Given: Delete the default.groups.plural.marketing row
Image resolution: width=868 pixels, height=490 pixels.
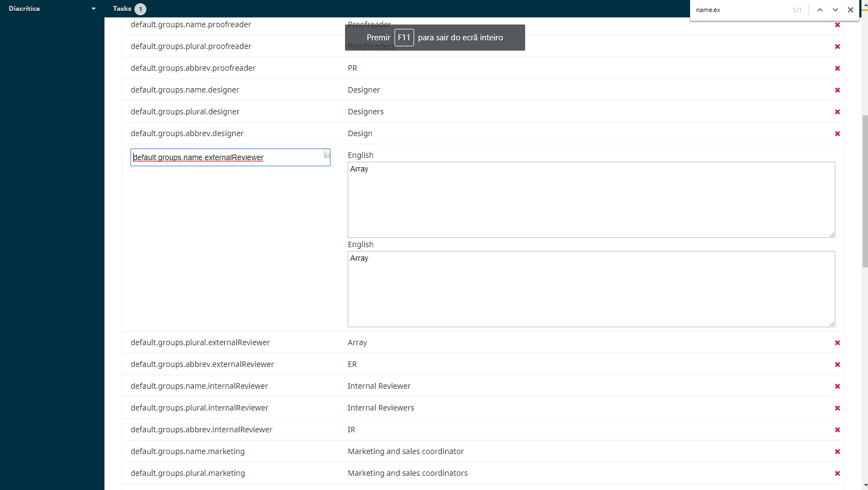Looking at the screenshot, I should tap(838, 473).
